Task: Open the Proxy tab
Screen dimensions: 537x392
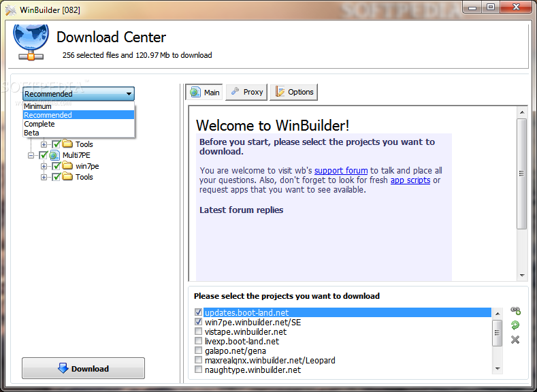Action: pos(246,92)
